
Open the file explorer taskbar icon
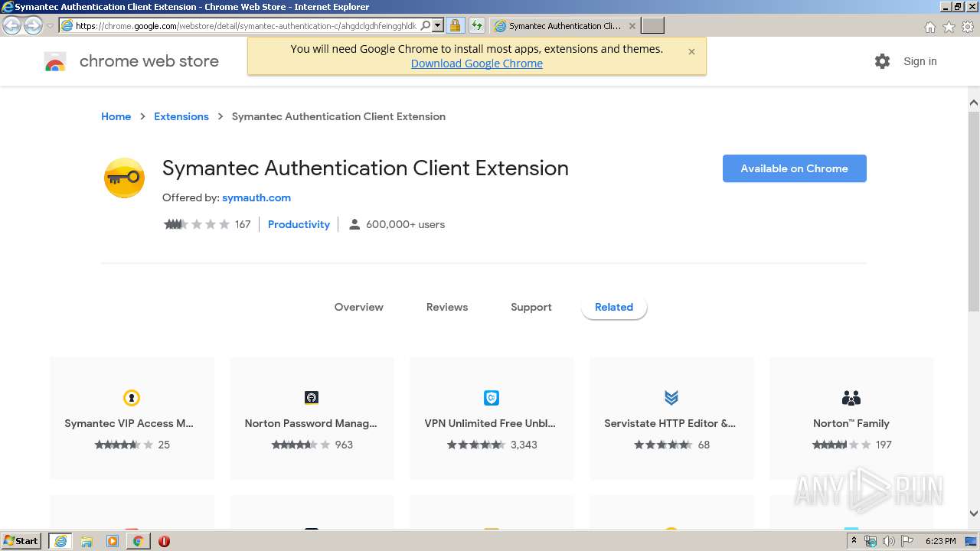click(x=87, y=541)
